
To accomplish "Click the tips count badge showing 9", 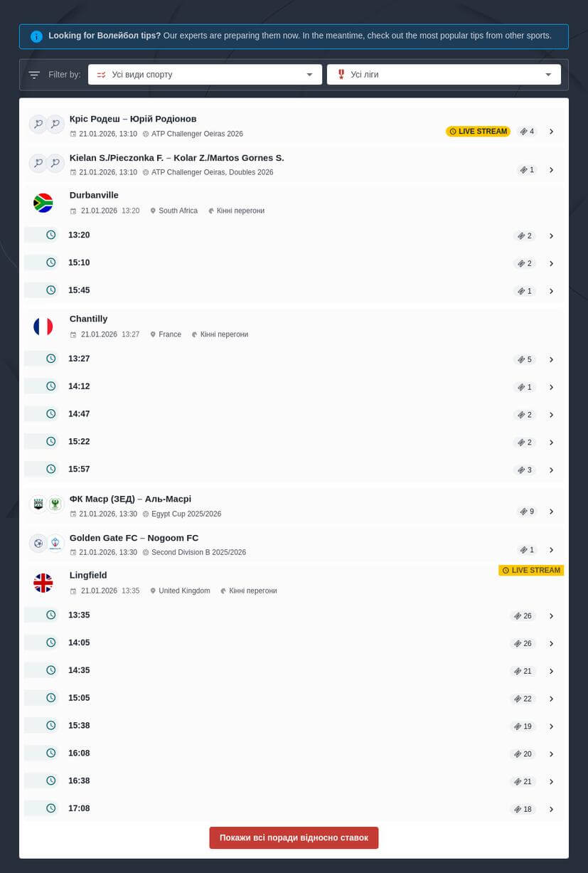I will pos(527,512).
